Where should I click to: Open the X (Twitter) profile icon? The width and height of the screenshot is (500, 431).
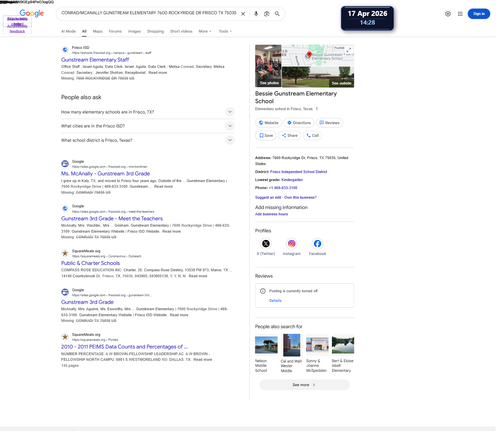266,244
